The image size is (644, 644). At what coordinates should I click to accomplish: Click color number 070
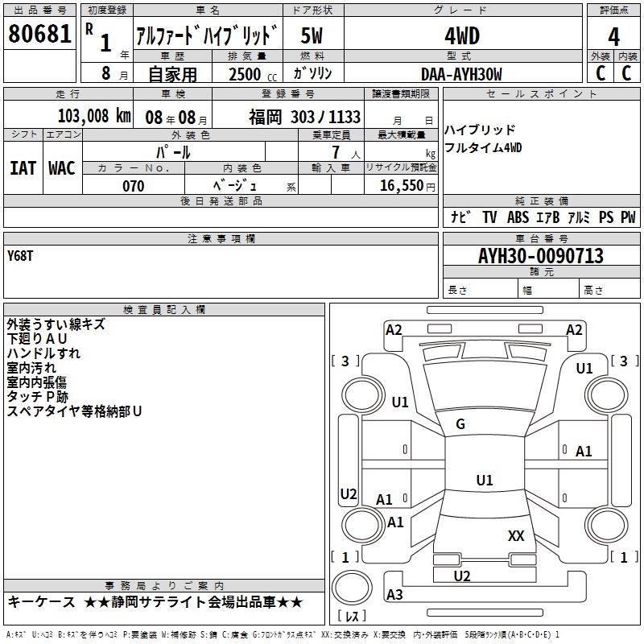coord(134,186)
